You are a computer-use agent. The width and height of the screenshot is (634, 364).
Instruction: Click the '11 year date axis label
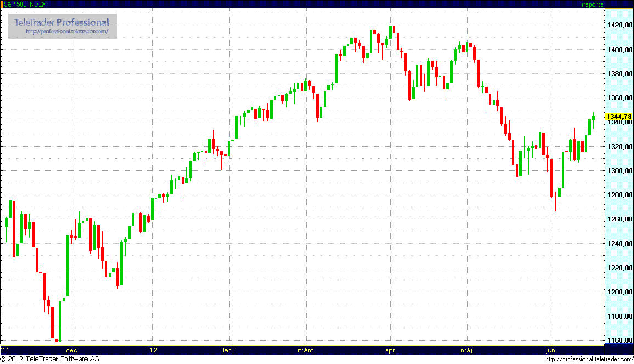pos(5,350)
